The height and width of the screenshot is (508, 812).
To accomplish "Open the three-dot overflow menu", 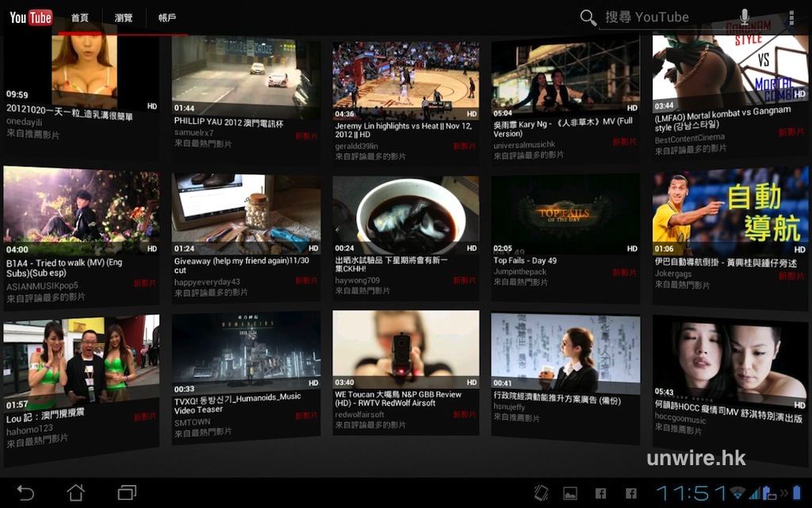I will click(x=791, y=17).
